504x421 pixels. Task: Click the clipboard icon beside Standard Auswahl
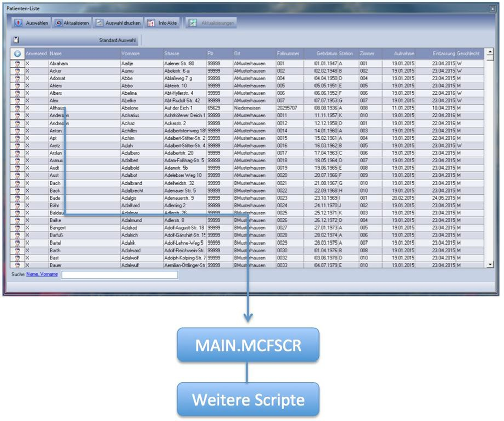(x=16, y=40)
